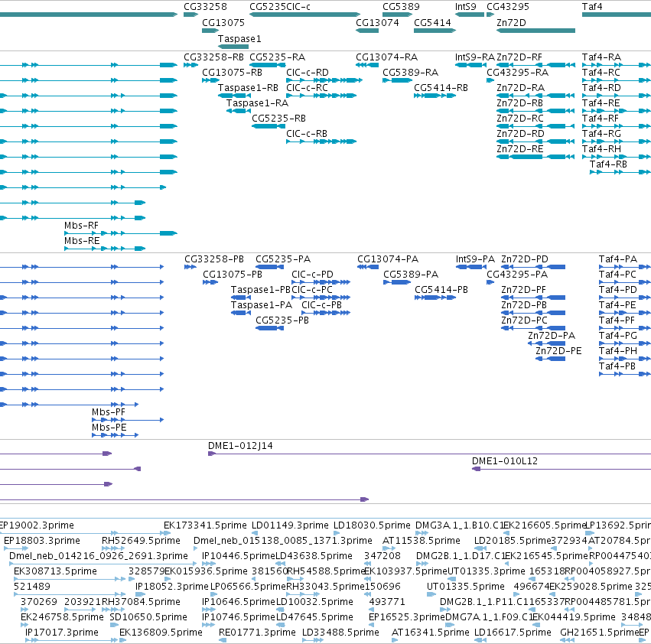651x644 pixels.
Task: Click the AT11538.5prime EST
Action: (x=389, y=548)
